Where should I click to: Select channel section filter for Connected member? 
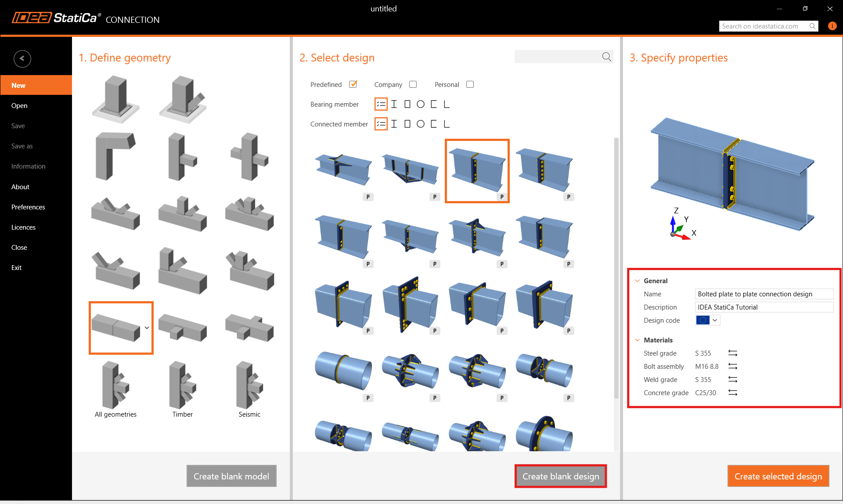(433, 124)
